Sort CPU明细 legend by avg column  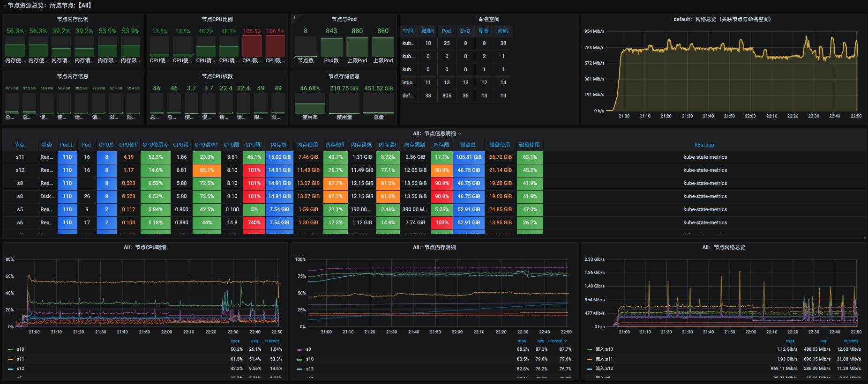pyautogui.click(x=254, y=341)
